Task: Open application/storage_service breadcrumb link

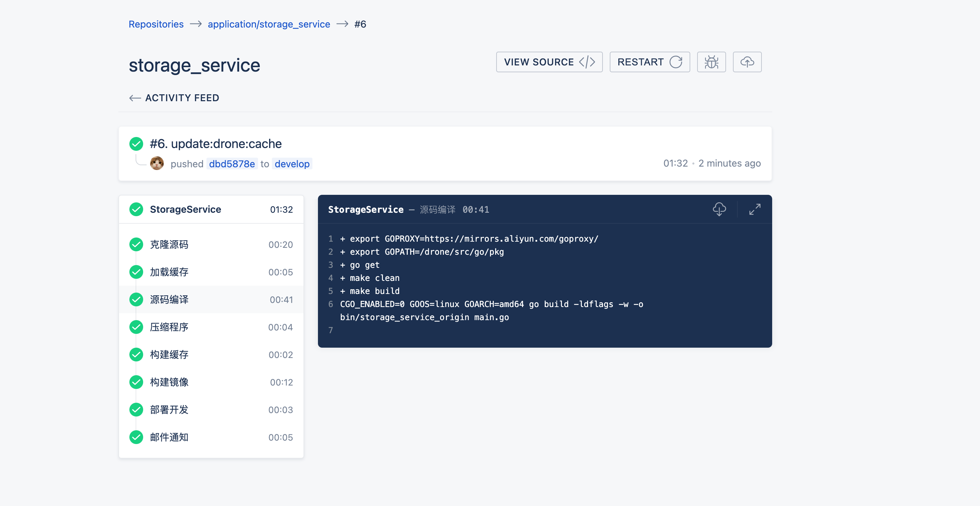Action: coord(269,24)
